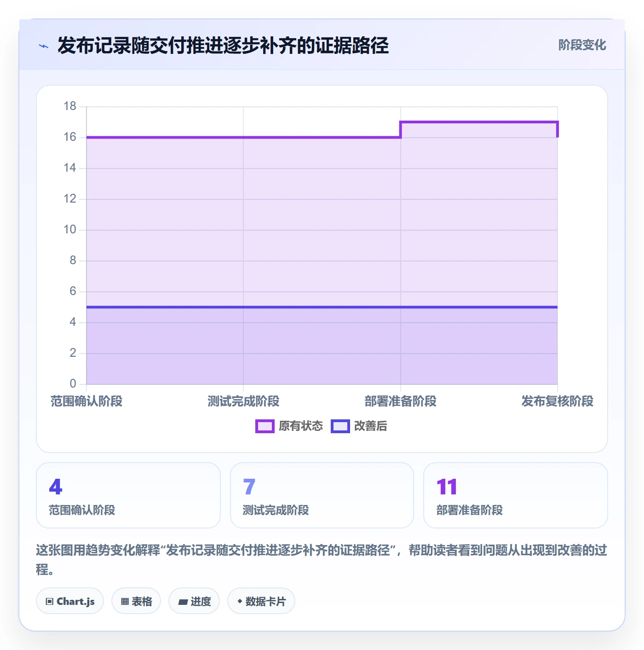Click the lightning icon beside the title

[44, 46]
